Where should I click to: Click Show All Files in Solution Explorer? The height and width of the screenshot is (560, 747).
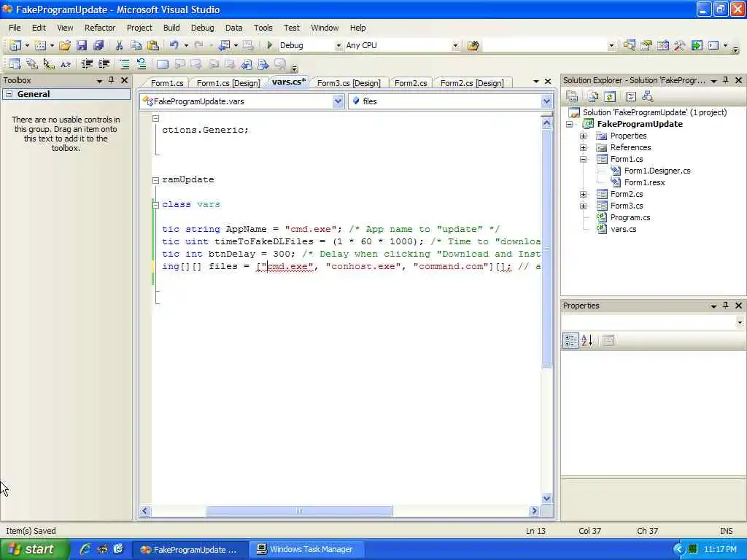(593, 97)
